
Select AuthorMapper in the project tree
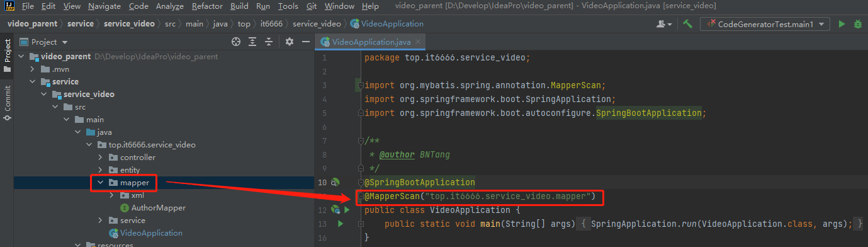pos(158,207)
